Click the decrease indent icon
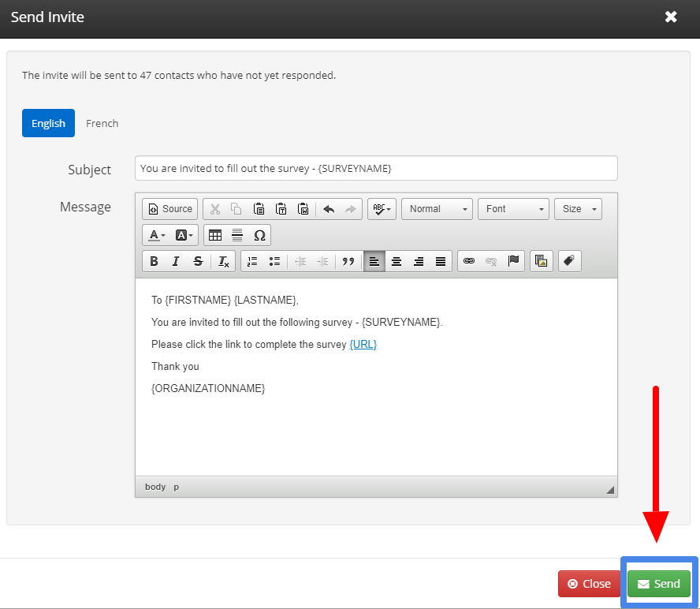Screen dimensions: 700x609 [300, 261]
